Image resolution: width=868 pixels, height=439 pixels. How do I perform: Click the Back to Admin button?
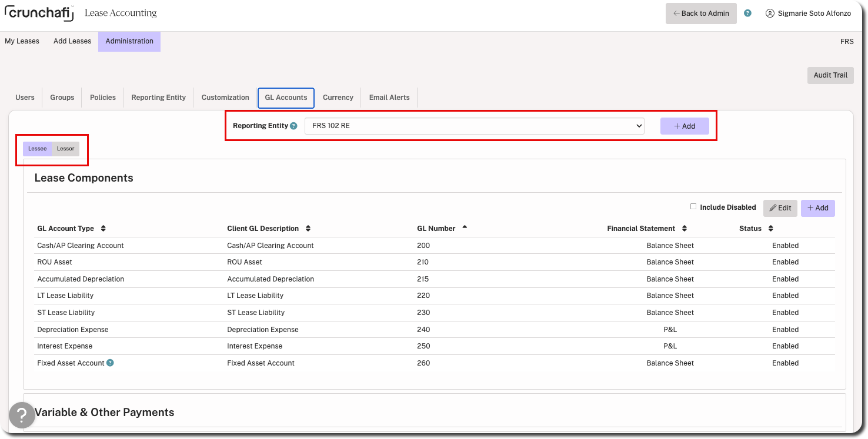701,14
